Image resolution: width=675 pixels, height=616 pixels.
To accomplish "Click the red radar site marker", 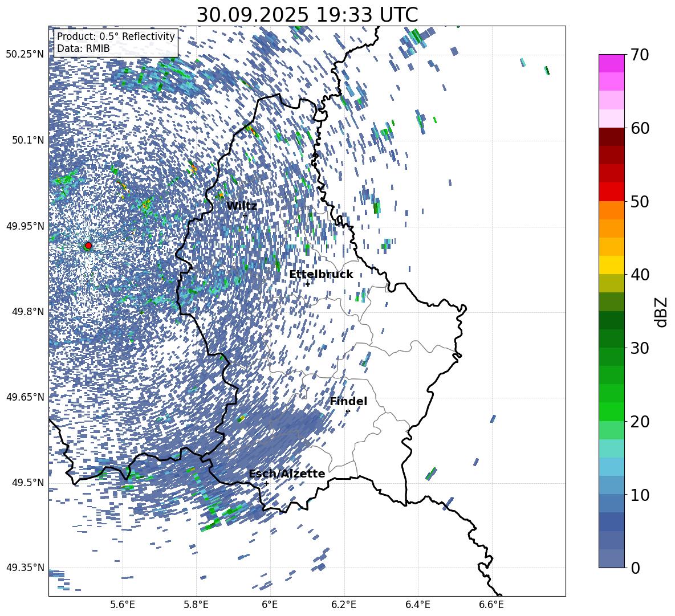I will (88, 246).
